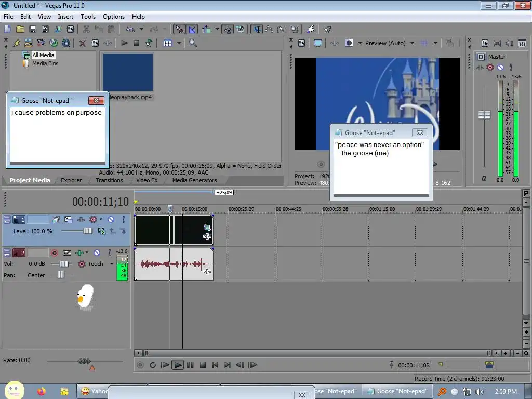Click the lightning Import Media icon
Screen dimensions: 532x399
16,43
